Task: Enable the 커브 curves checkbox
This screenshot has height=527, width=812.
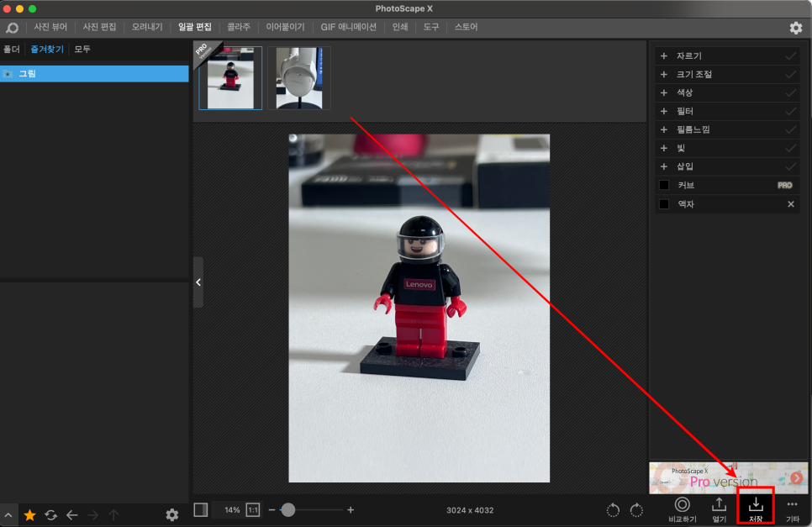Action: [664, 185]
